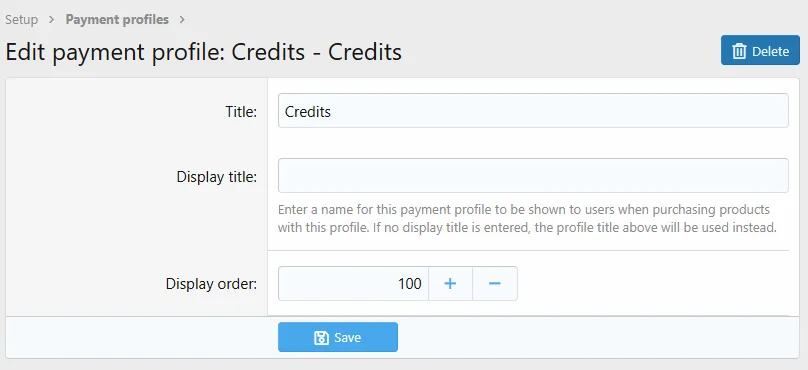
Task: Open the Payment profiles breadcrumb link
Action: pos(117,20)
